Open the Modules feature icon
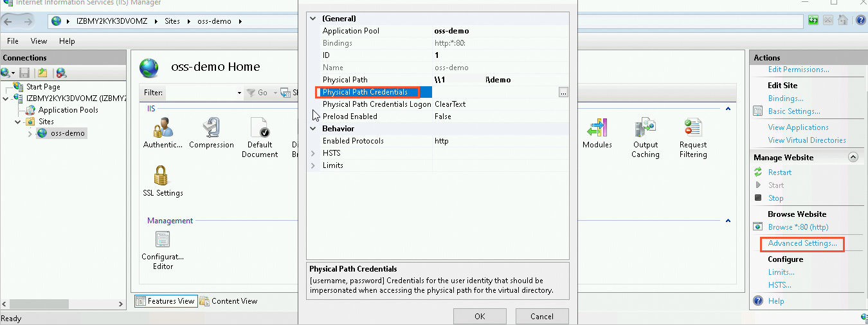 [x=597, y=127]
